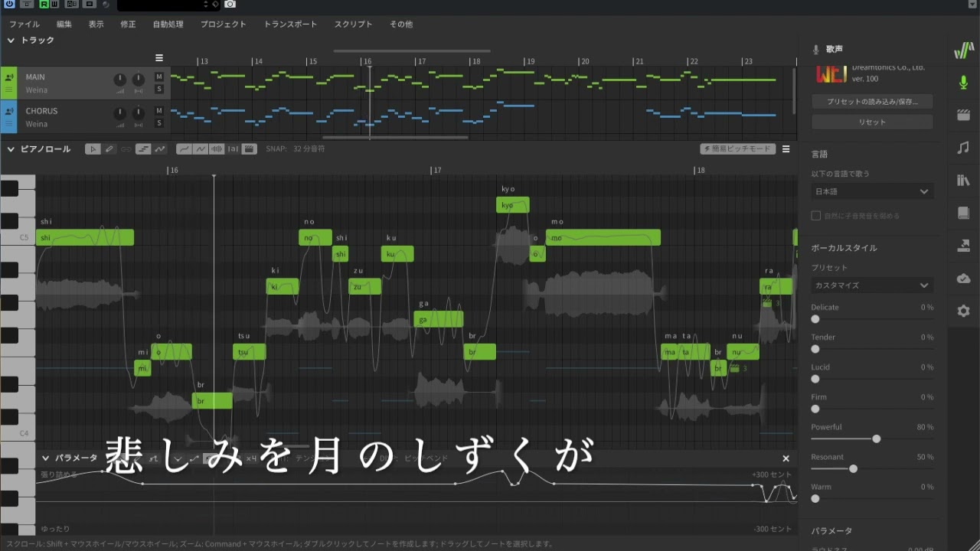
Task: Open the library books icon in right sidebar
Action: tap(963, 181)
